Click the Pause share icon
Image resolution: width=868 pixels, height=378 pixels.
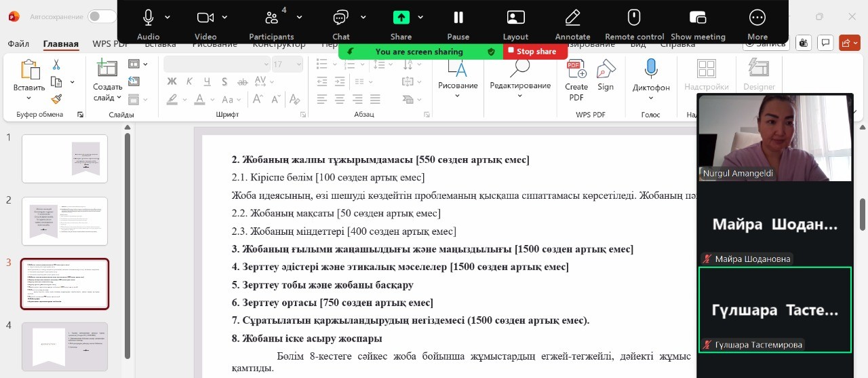point(458,18)
